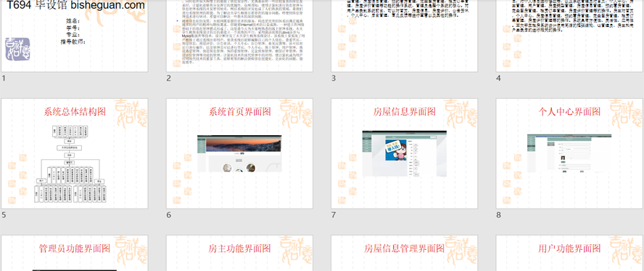
Task: Click the 系统总体结构图 title text
Action: (x=75, y=111)
